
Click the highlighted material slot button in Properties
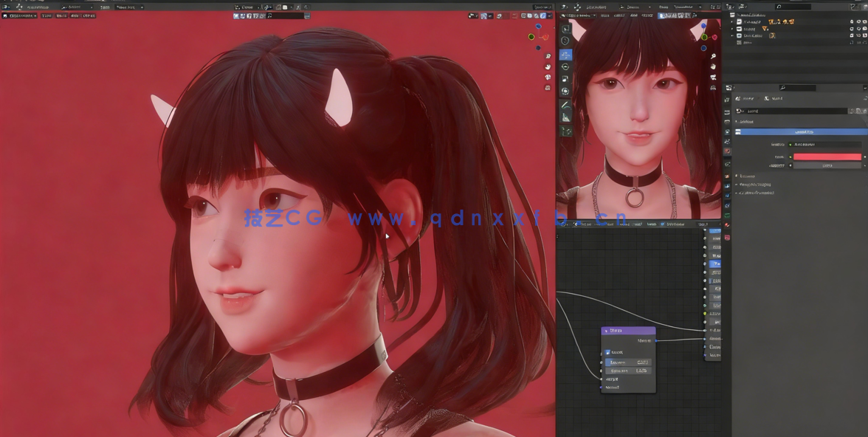pos(802,131)
